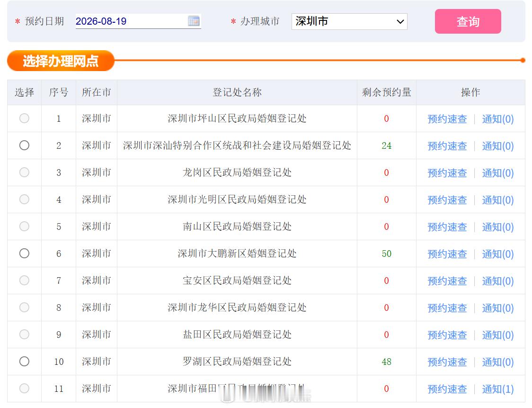Select radio button for 深汕特别合作区 row
532x408 pixels.
click(24, 145)
